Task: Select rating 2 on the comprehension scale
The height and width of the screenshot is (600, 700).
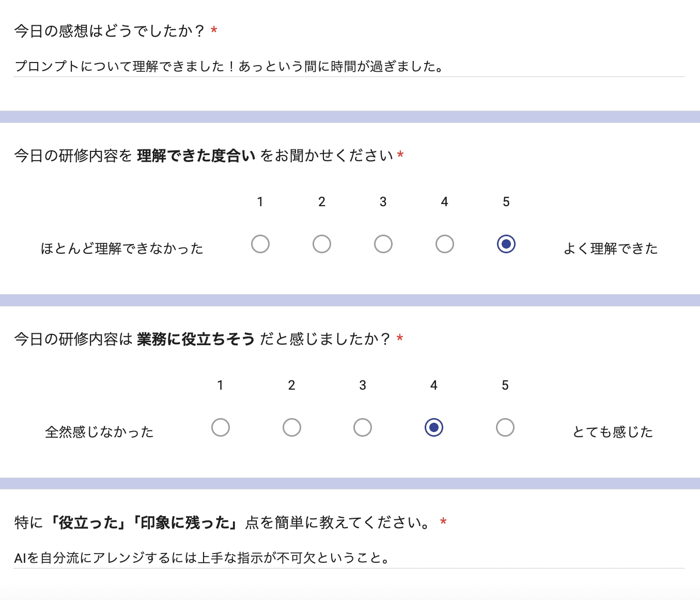Action: click(321, 243)
